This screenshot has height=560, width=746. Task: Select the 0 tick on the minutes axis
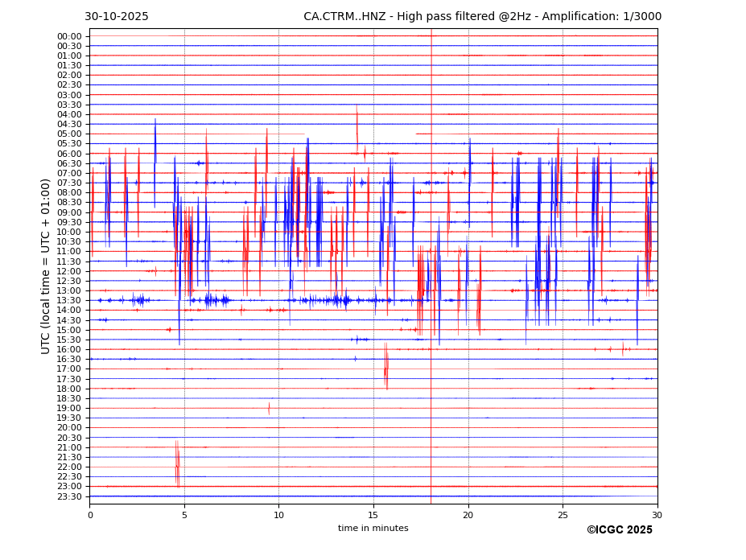point(90,515)
